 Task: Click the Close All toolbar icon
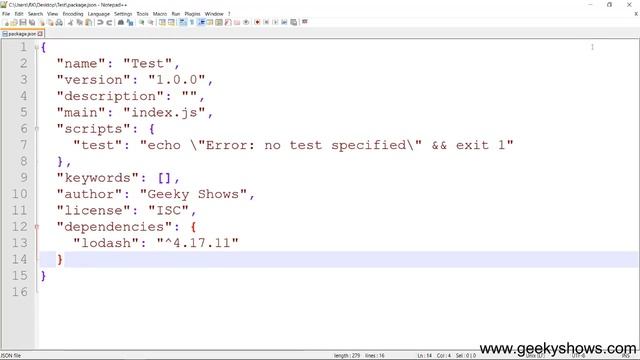point(50,22)
